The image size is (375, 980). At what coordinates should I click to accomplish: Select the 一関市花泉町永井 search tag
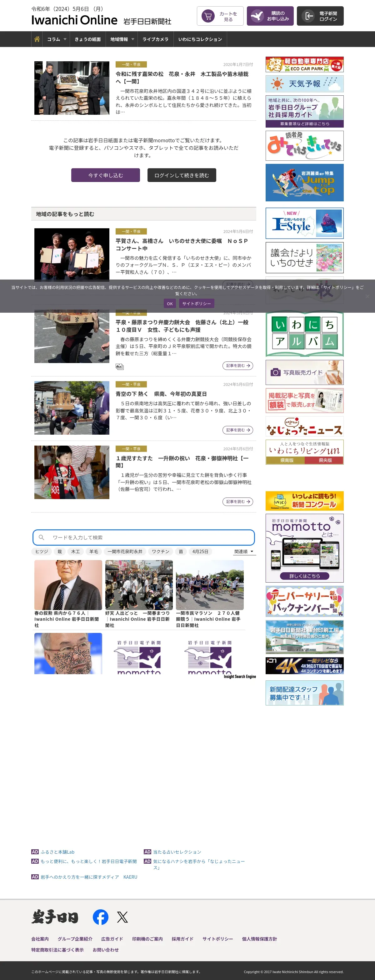(x=125, y=551)
